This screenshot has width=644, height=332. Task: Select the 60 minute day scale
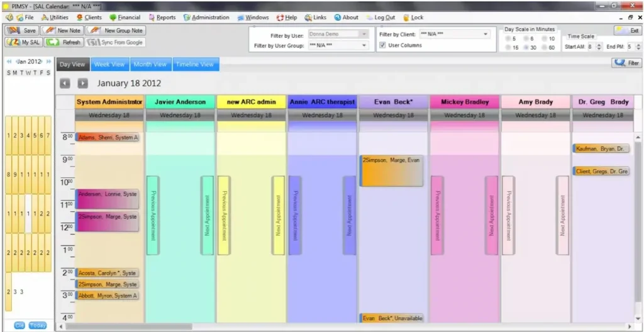544,48
